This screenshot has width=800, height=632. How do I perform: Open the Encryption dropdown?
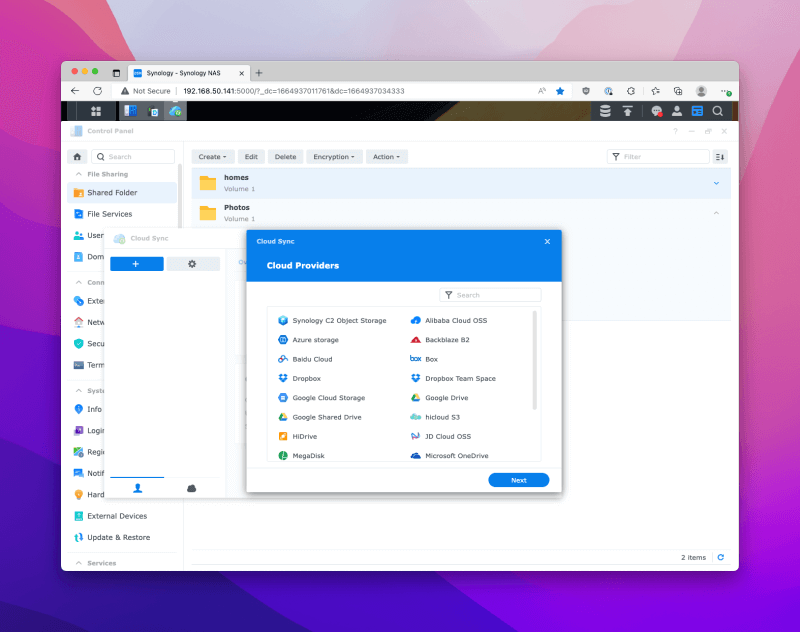(x=334, y=156)
